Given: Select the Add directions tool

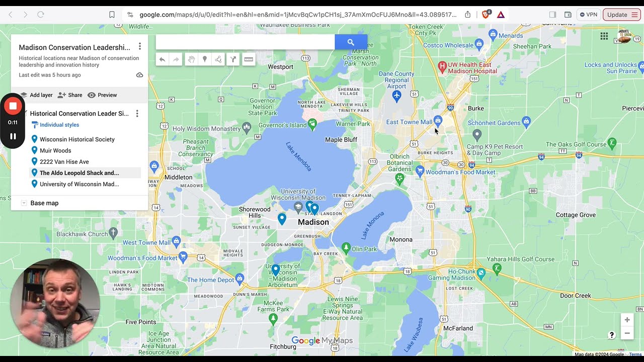Looking at the screenshot, I should (x=233, y=59).
